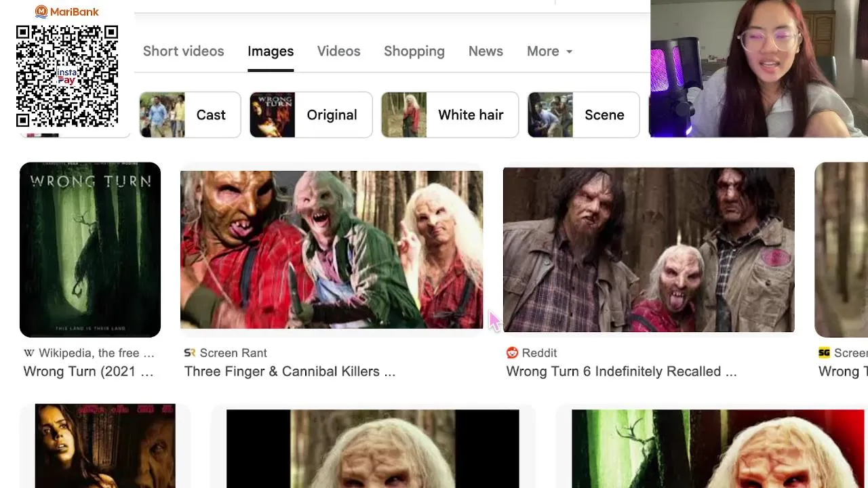Image resolution: width=868 pixels, height=488 pixels.
Task: Open 'Three Finger & Cannibal Killers ...' link
Action: 290,371
